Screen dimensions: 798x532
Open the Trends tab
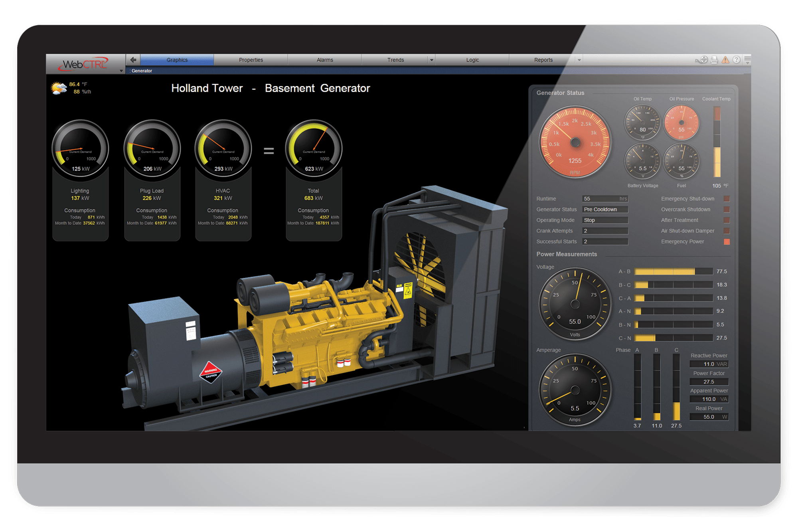395,60
